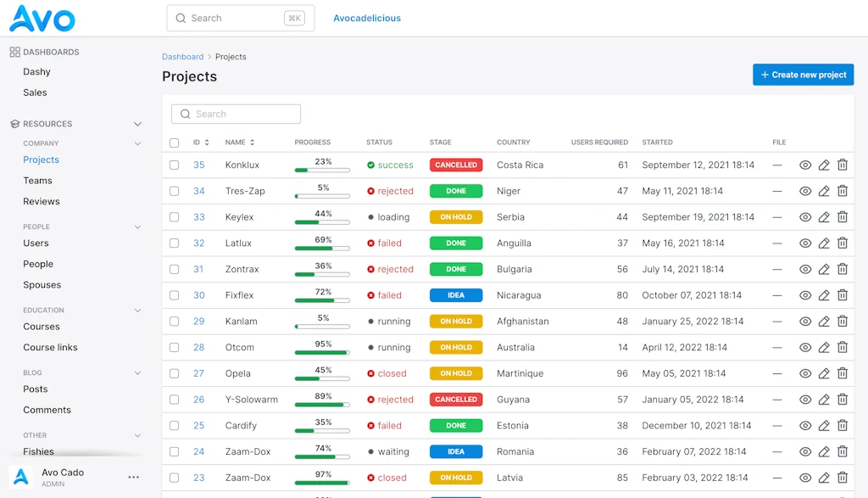View details of project Konklux
868x498 pixels.
[x=804, y=165]
